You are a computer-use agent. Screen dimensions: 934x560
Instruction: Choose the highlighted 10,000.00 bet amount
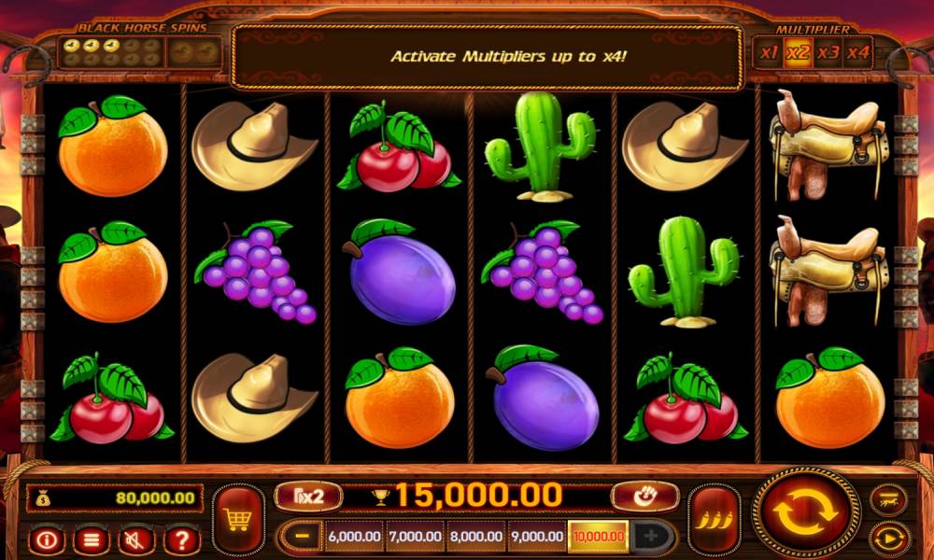pyautogui.click(x=598, y=537)
